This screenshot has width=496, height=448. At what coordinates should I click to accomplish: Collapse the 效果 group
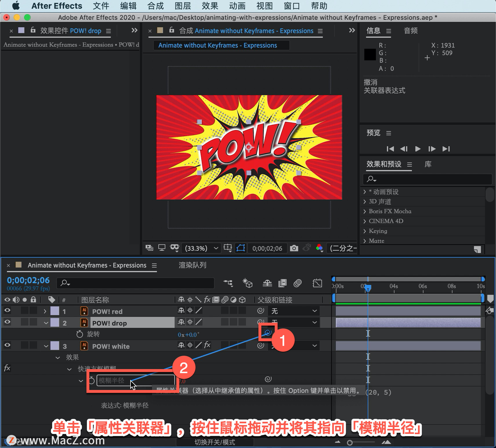point(58,357)
